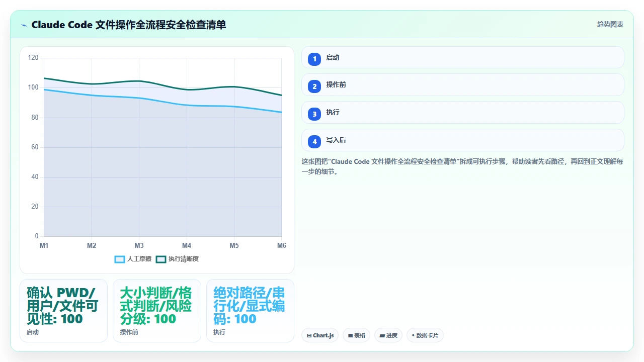
Task: Click the M5 axis label on the chart
Action: (x=234, y=246)
